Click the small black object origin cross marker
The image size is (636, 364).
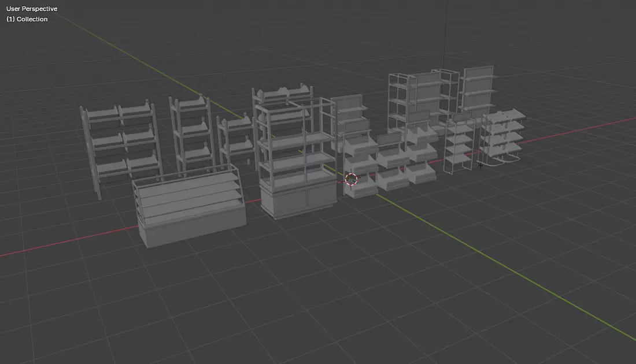[x=480, y=165]
